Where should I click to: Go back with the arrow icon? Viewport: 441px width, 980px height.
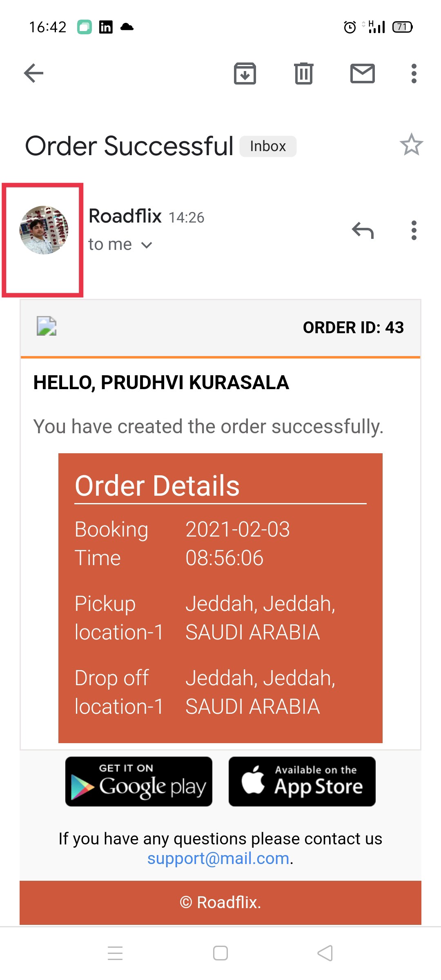(x=34, y=73)
